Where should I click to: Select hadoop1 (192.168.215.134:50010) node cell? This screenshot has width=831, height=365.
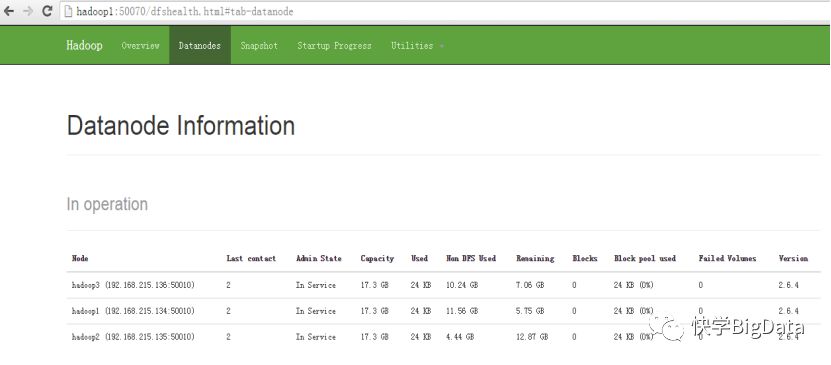click(x=133, y=311)
